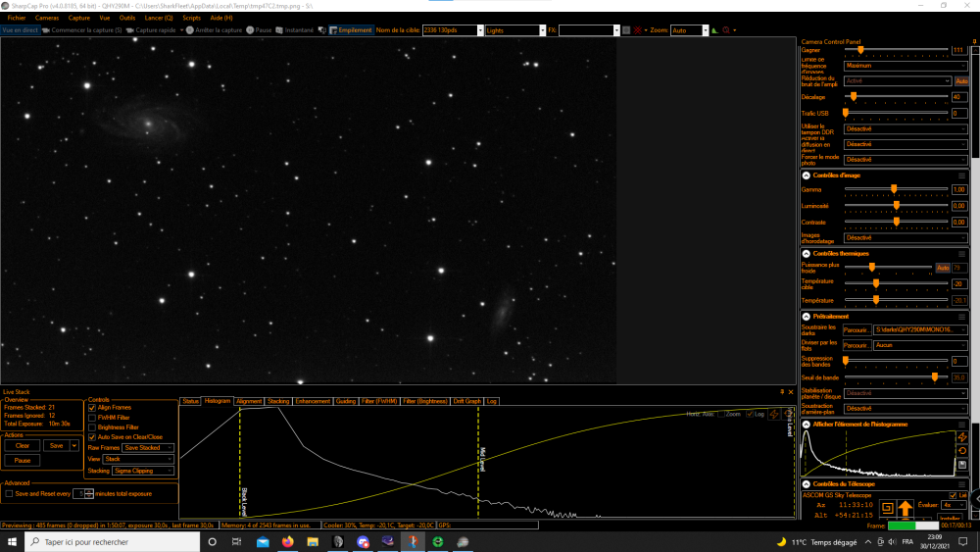Open the Lights frame type dropdown
980x552 pixels.
[x=515, y=30]
